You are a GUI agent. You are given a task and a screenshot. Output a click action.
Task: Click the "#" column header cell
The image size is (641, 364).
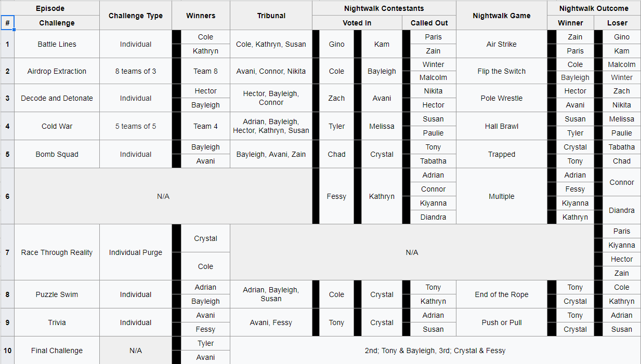pos(7,23)
